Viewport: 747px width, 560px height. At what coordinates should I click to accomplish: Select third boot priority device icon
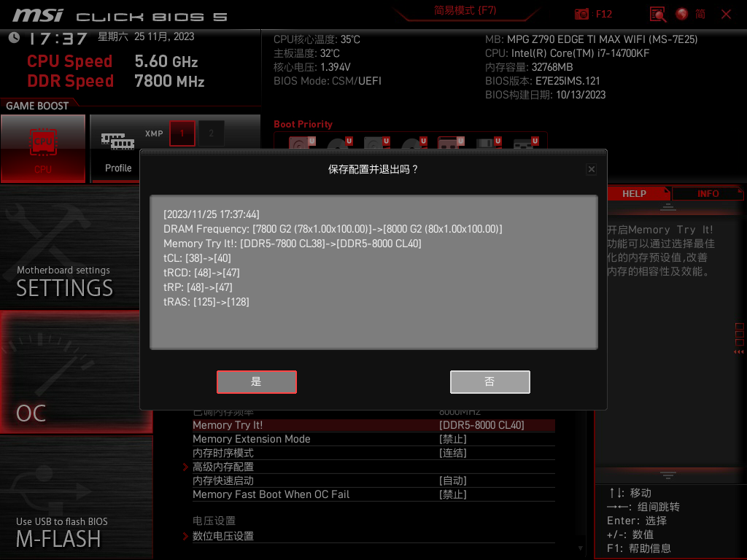376,143
